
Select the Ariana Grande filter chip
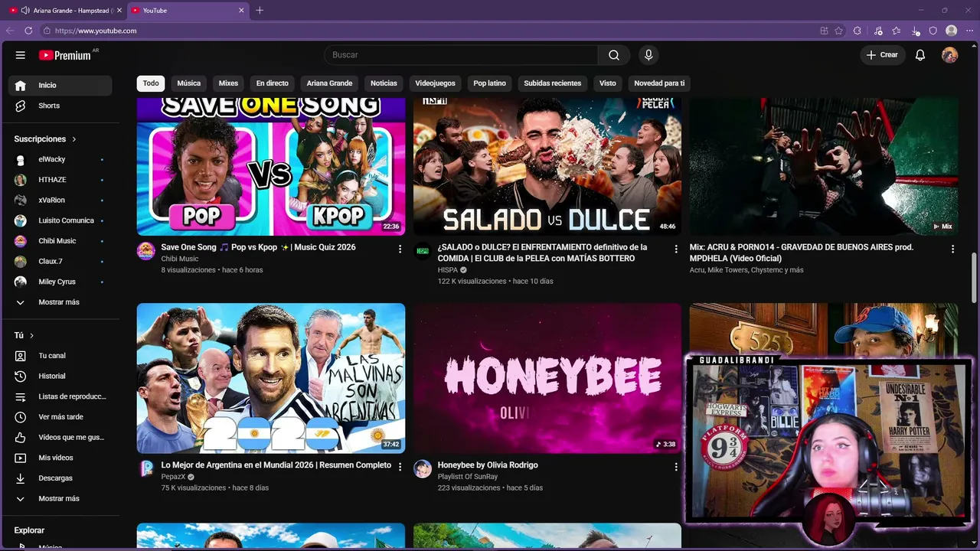329,83
